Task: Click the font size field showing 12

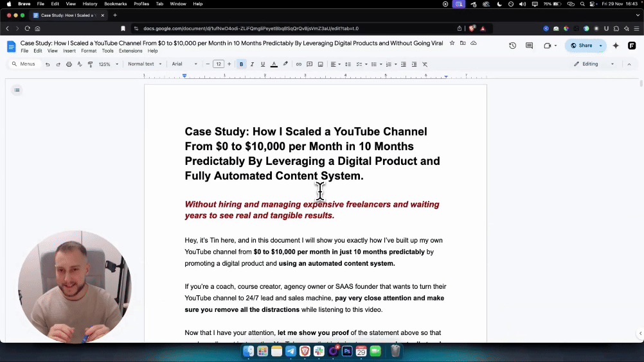Action: [219, 64]
